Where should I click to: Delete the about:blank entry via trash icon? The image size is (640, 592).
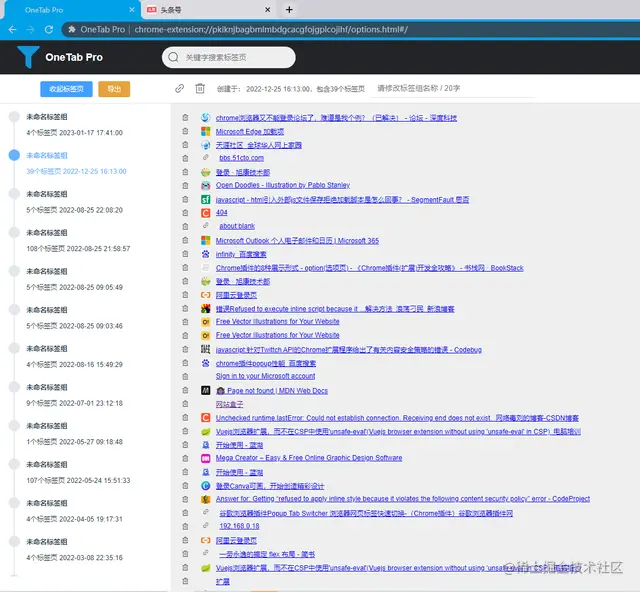pyautogui.click(x=185, y=226)
